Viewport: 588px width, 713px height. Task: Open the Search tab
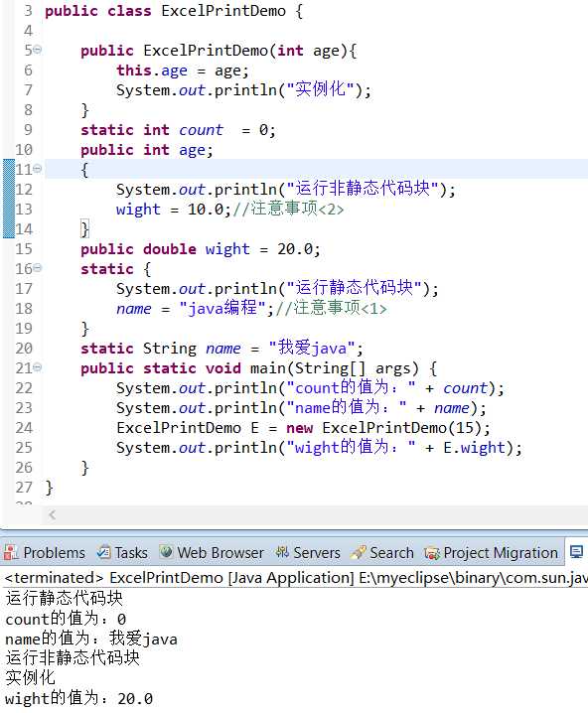382,552
